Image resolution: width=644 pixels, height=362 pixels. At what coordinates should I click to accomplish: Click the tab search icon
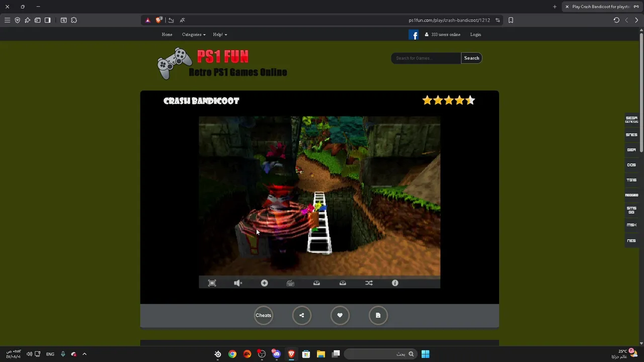click(x=63, y=20)
